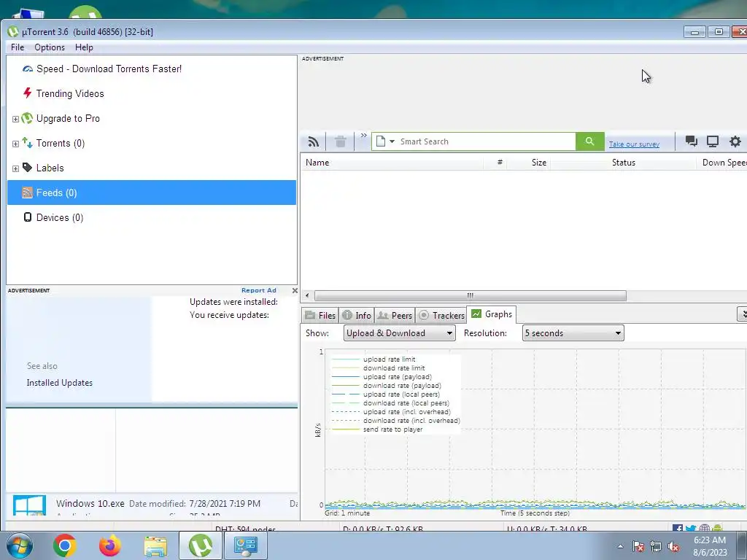Click into the Smart Search field

tap(487, 141)
